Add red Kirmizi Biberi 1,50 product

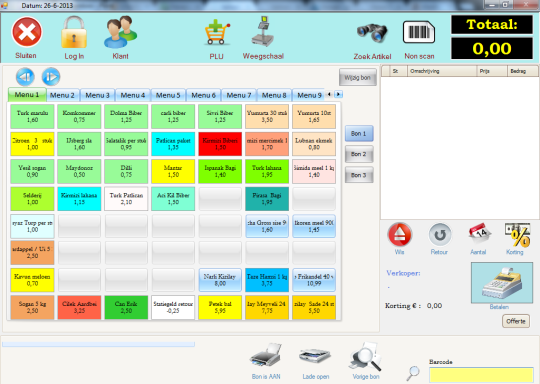220,144
